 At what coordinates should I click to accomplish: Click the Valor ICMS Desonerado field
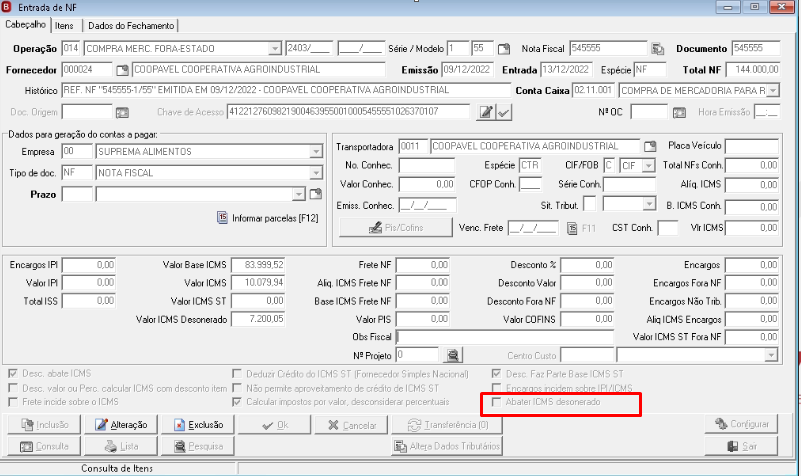[x=258, y=319]
